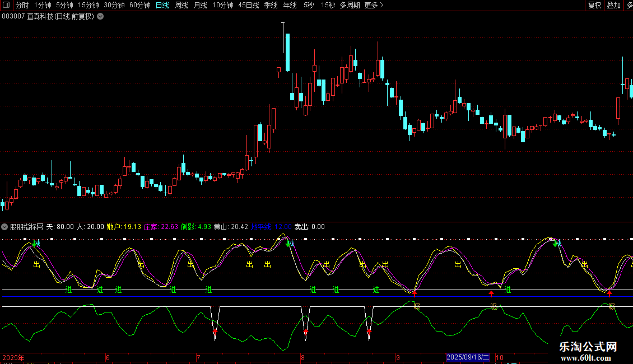
Task: Click the 叠加 overlay button
Action: pos(613,5)
